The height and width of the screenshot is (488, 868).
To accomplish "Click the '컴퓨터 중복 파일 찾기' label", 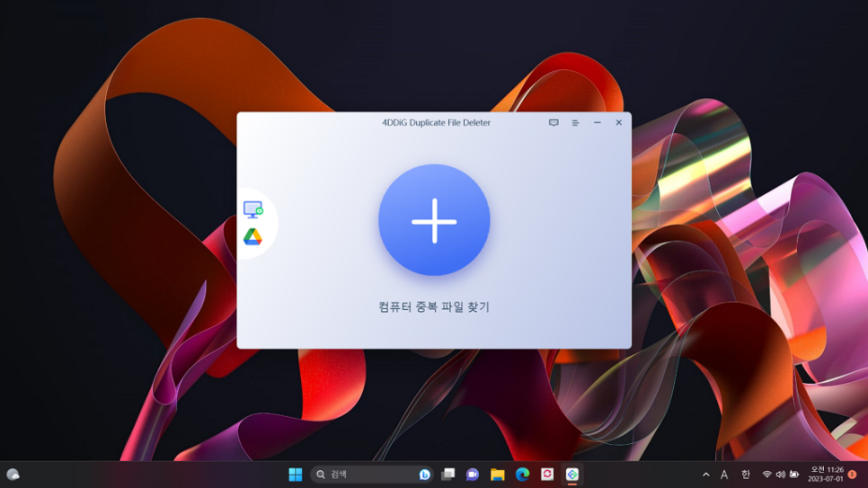I will coord(434,306).
